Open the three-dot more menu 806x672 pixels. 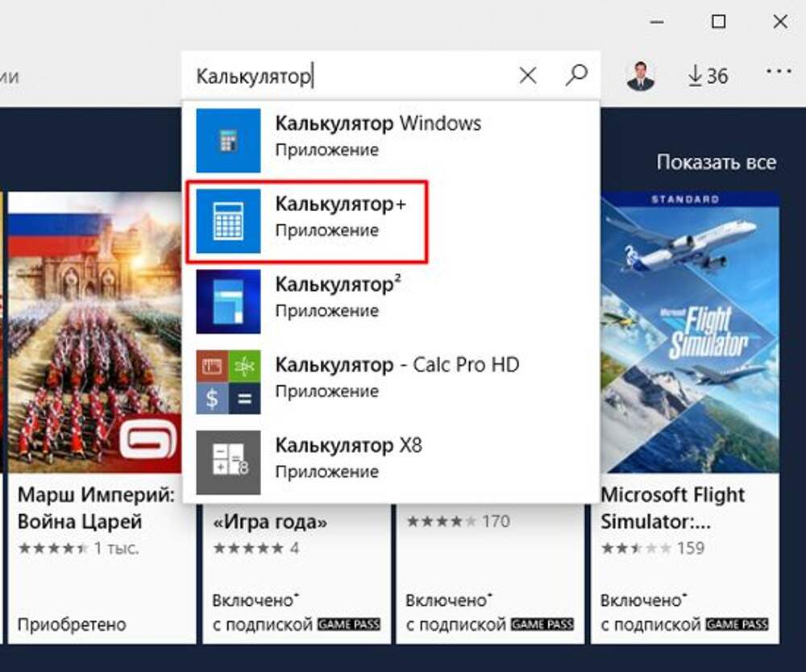pos(779,72)
